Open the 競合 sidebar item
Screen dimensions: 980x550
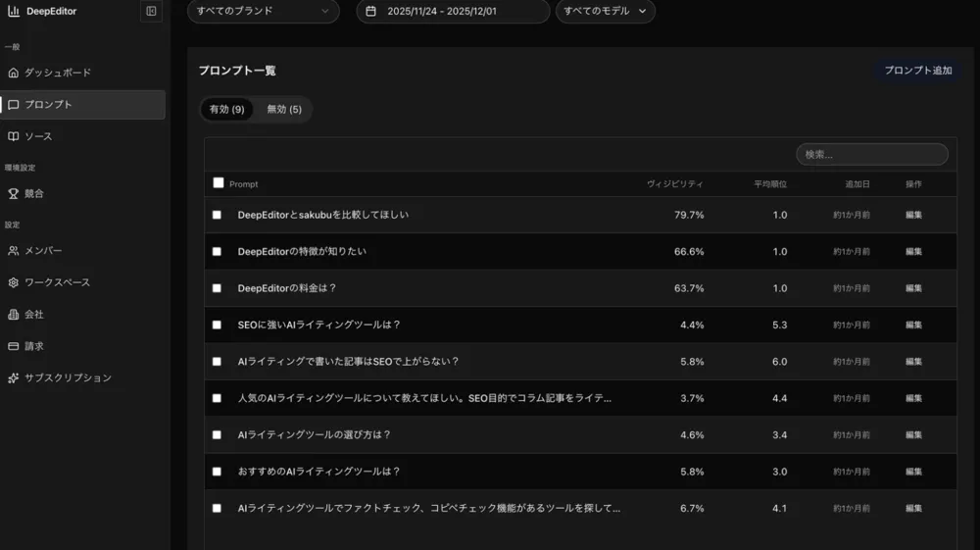pyautogui.click(x=82, y=194)
